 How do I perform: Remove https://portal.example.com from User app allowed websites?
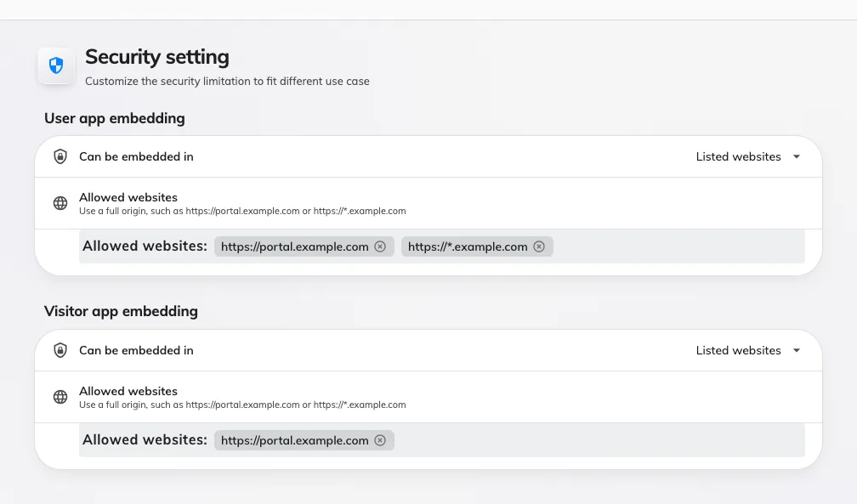(380, 246)
